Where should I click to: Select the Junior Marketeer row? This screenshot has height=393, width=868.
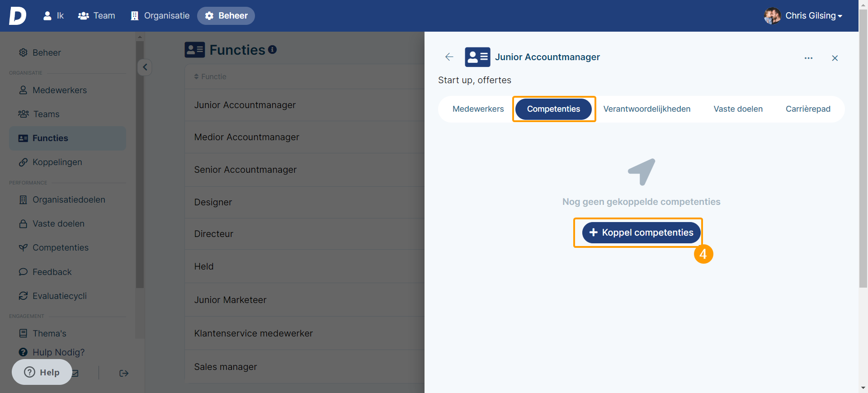coord(305,300)
